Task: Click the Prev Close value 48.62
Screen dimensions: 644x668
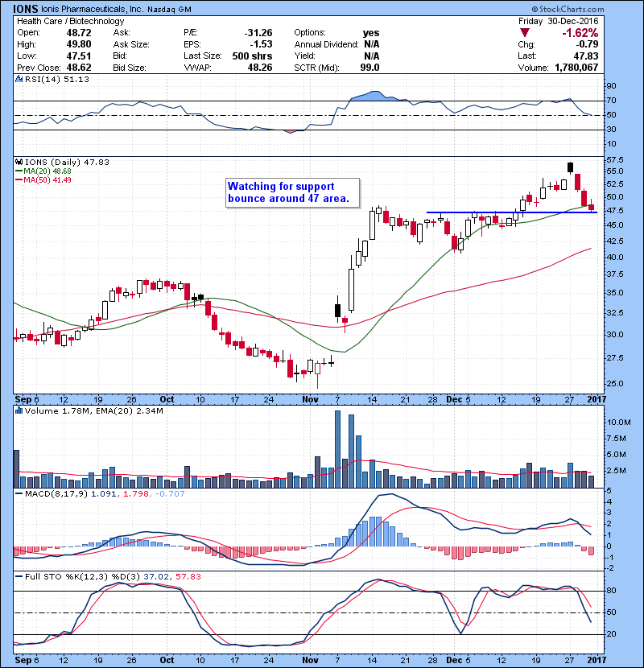Action: (79, 68)
